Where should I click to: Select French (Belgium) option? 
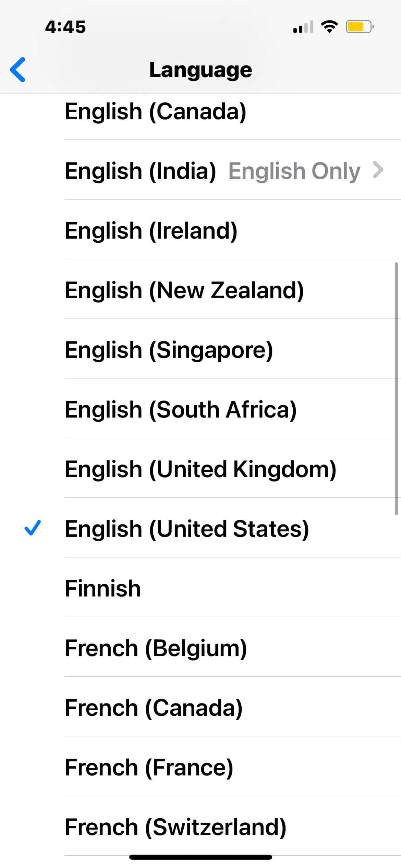click(156, 648)
